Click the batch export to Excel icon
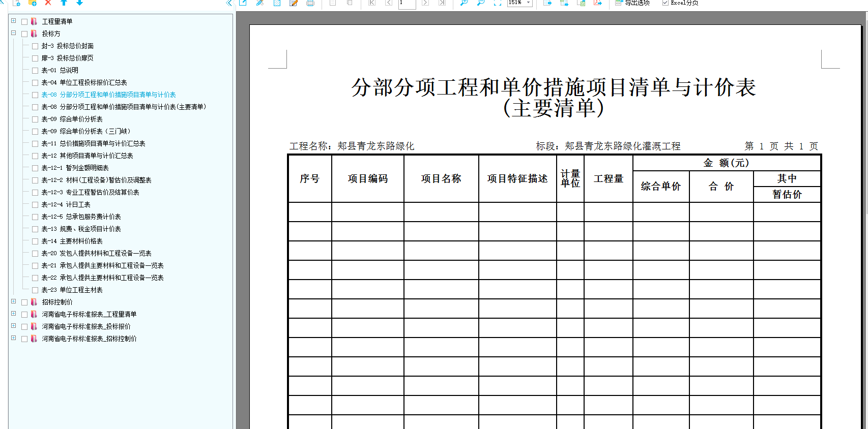The height and width of the screenshot is (429, 868). pyautogui.click(x=564, y=3)
